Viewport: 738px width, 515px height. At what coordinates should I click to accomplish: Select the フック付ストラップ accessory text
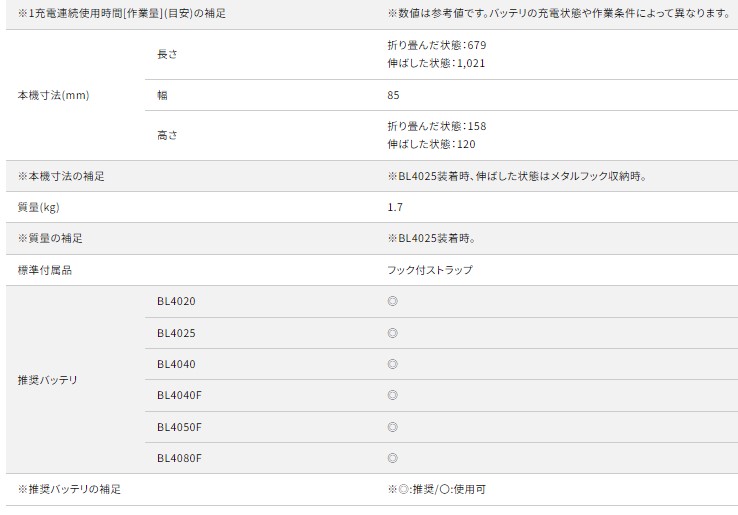click(x=429, y=270)
